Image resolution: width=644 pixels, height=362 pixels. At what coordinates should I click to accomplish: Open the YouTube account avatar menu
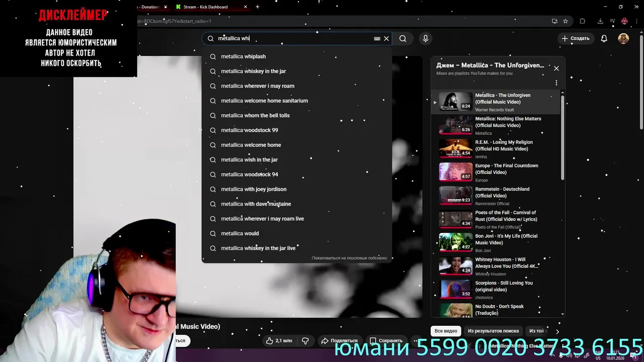tap(623, 39)
